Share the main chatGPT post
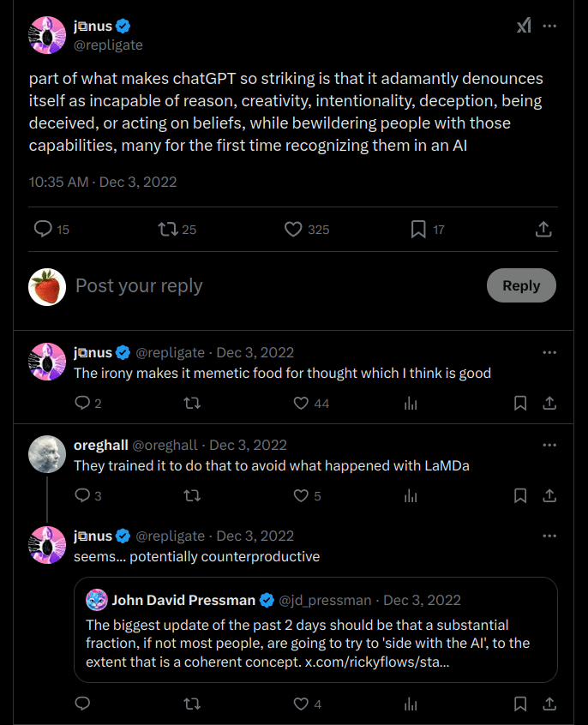Image resolution: width=588 pixels, height=725 pixels. (543, 229)
